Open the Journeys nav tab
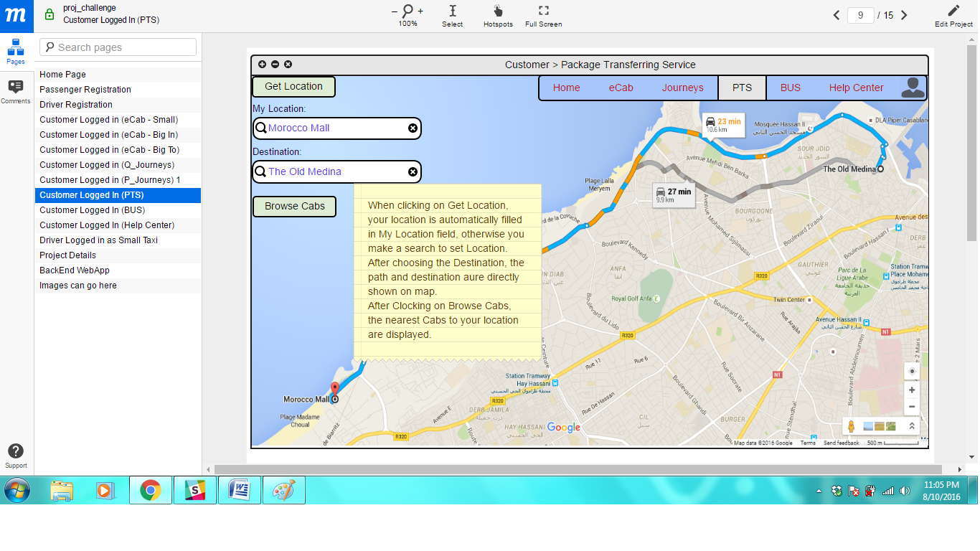This screenshot has width=980, height=551. click(x=683, y=88)
